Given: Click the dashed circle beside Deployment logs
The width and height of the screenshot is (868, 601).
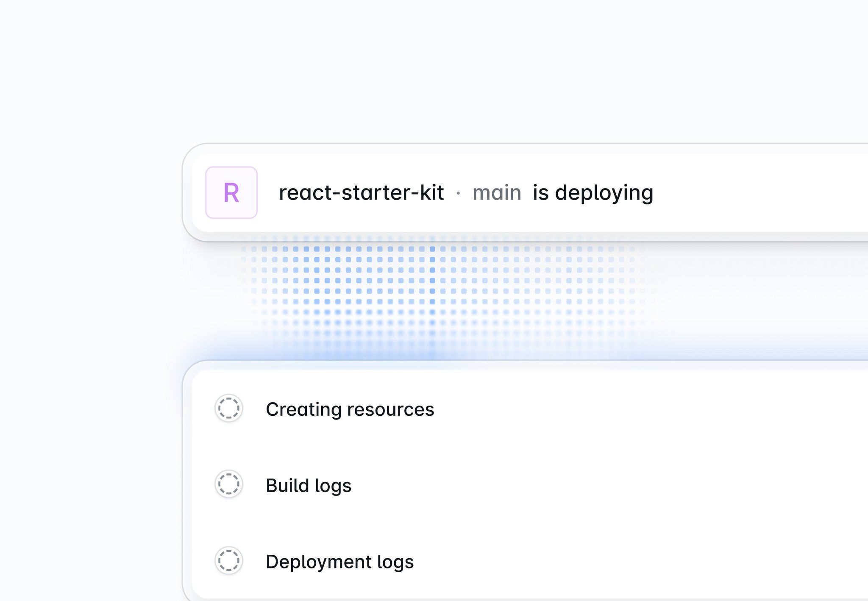Looking at the screenshot, I should (229, 560).
